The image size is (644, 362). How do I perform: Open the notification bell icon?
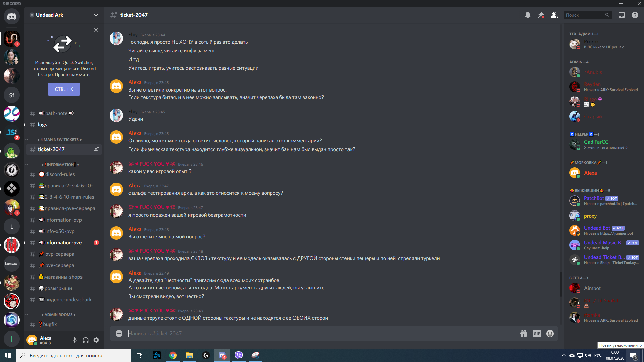click(x=527, y=15)
